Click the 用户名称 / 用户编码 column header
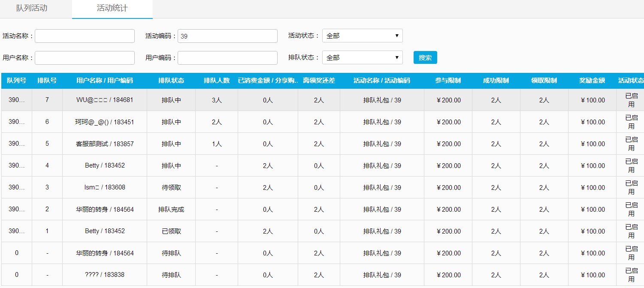This screenshot has height=288, width=644. [x=105, y=81]
